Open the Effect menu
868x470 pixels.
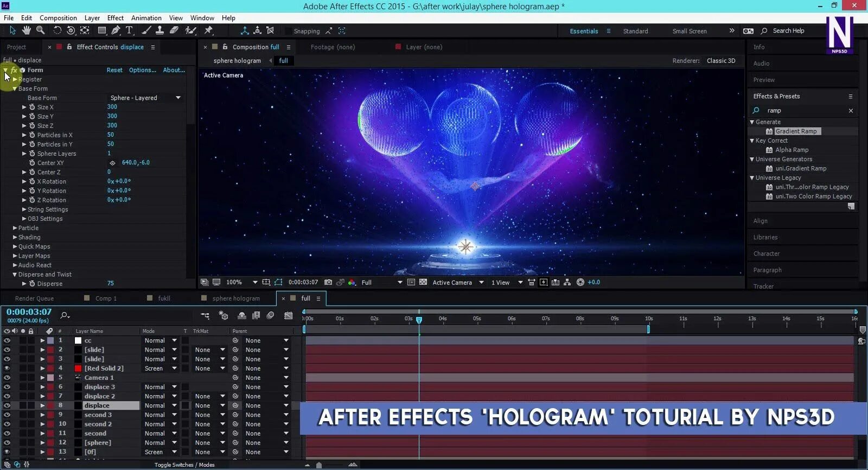point(115,18)
